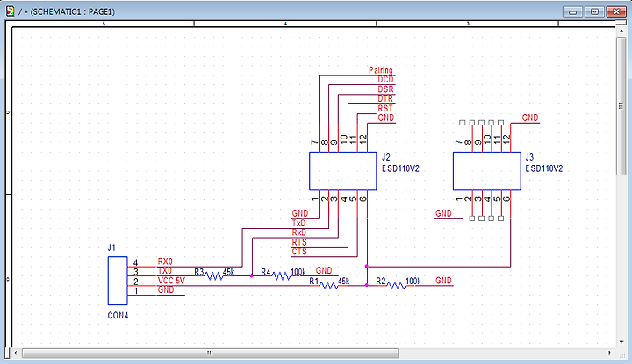Select the J3 ESD110V2 component body
The image size is (632, 364).
tap(487, 171)
